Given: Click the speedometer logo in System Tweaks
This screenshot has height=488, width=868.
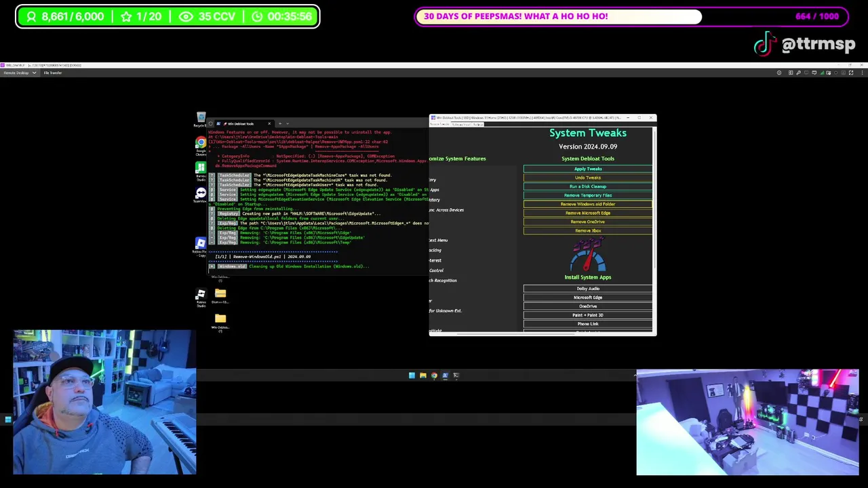Looking at the screenshot, I should point(587,256).
